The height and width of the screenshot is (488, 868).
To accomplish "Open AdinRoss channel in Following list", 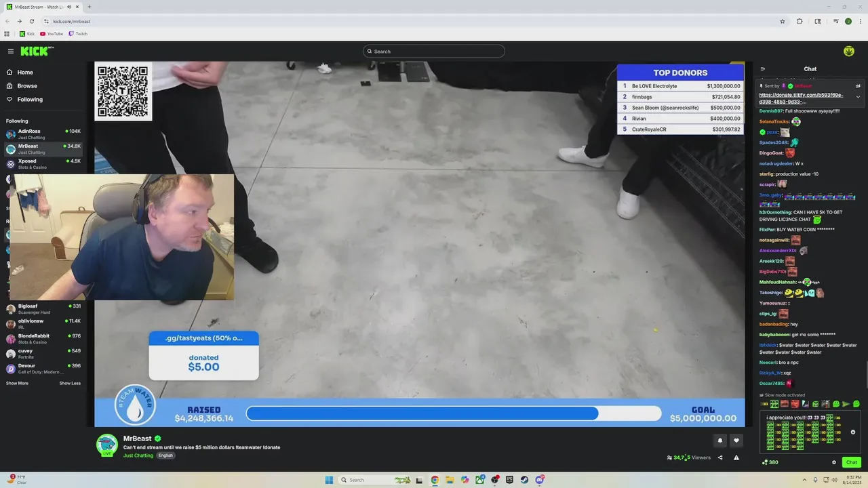I will (x=43, y=134).
